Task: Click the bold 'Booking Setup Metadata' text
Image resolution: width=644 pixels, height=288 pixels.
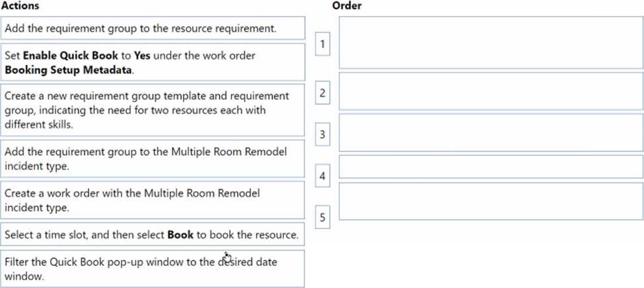Action: [x=69, y=70]
